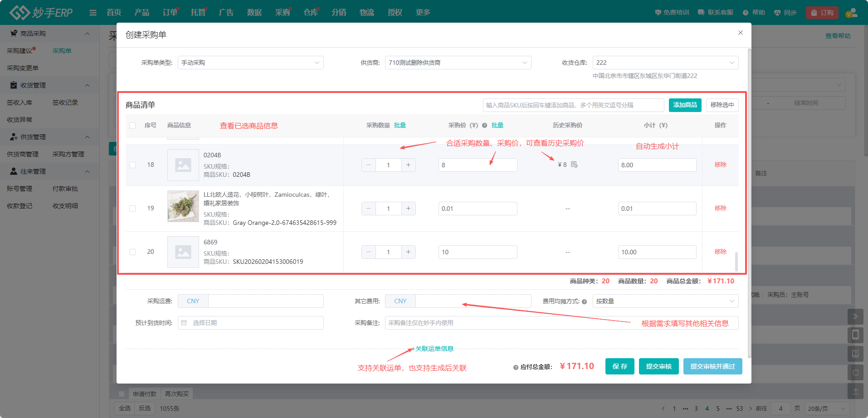Image resolution: width=868 pixels, height=418 pixels.
Task: Go to 物流 in top navigation
Action: pos(366,13)
